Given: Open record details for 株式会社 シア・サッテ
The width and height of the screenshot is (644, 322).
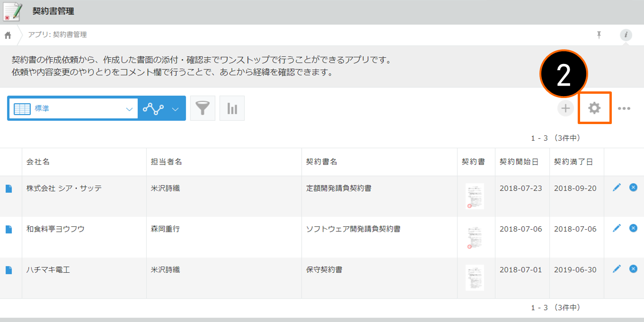Looking at the screenshot, I should click(9, 188).
